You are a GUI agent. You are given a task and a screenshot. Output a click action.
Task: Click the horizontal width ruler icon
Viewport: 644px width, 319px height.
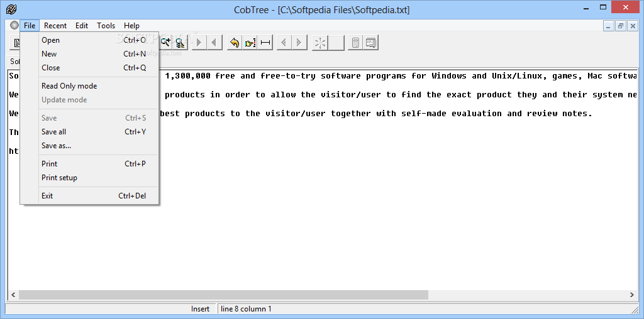[266, 42]
